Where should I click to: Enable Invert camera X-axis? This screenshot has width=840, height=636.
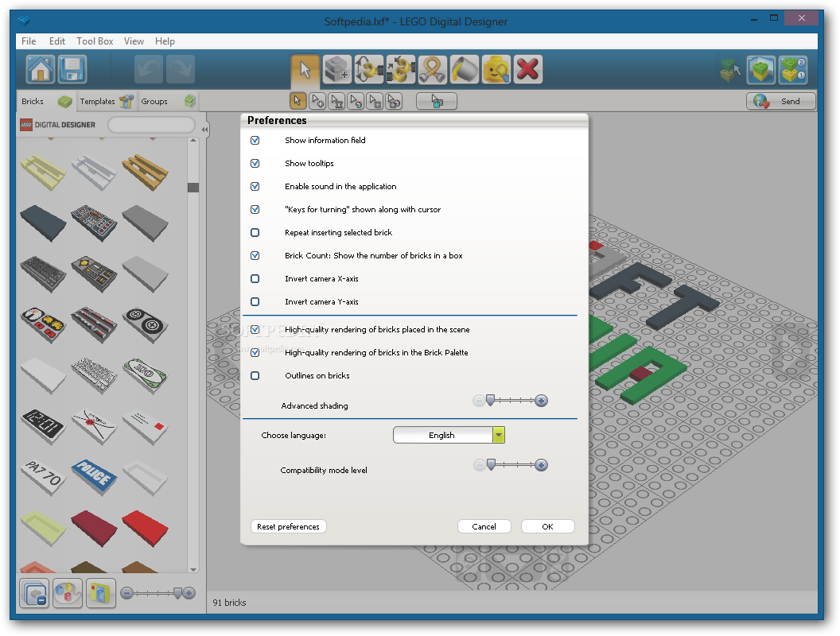pos(255,278)
